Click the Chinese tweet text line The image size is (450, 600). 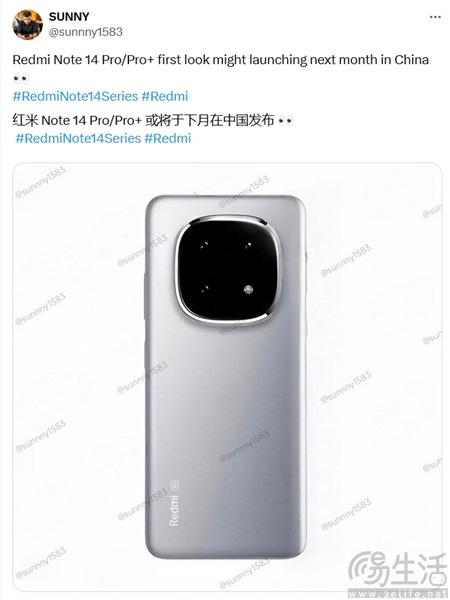(143, 121)
